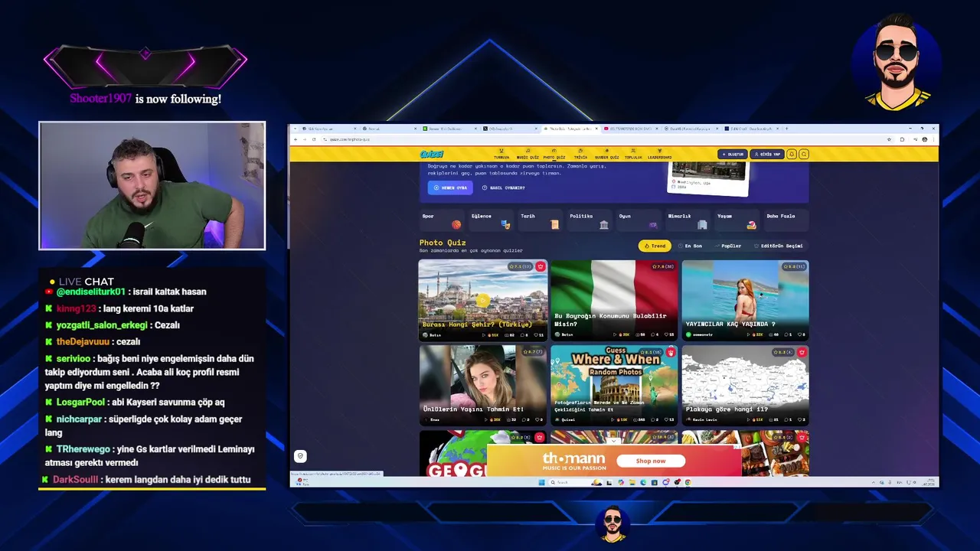Select the Editörün Seçimi filter tab
The height and width of the screenshot is (551, 980).
pos(779,246)
